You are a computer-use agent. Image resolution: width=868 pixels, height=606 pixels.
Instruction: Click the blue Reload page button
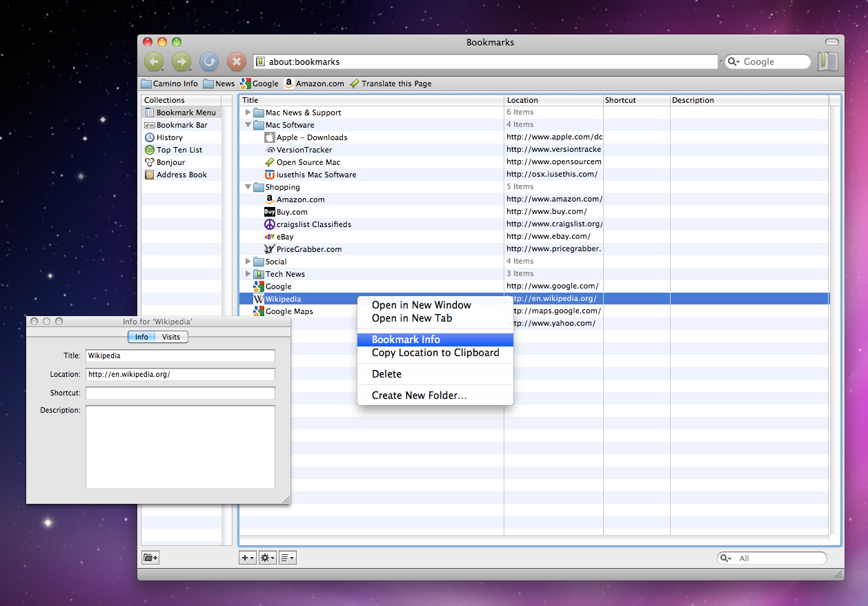pos(209,62)
